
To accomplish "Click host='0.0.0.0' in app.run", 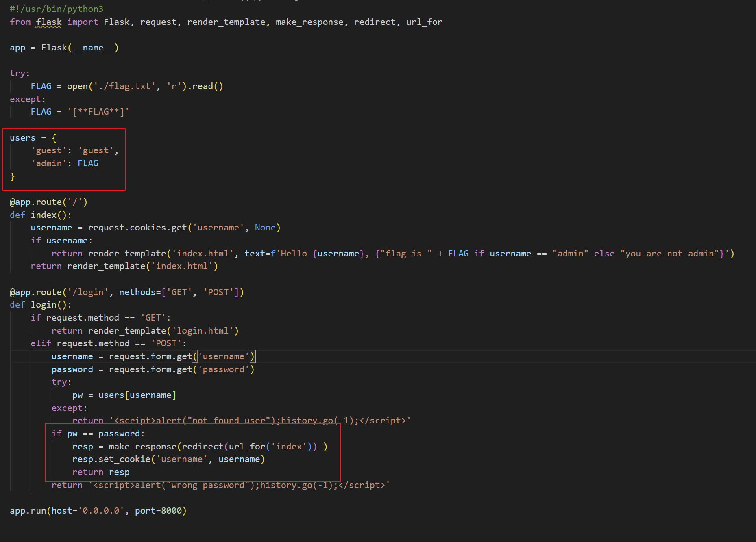I will 88,511.
